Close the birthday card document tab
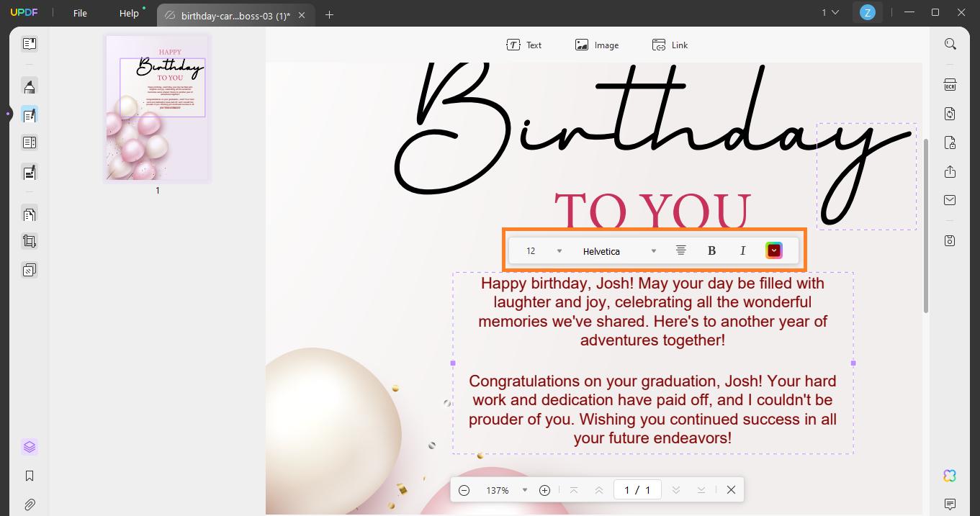The height and width of the screenshot is (516, 980). click(x=302, y=15)
